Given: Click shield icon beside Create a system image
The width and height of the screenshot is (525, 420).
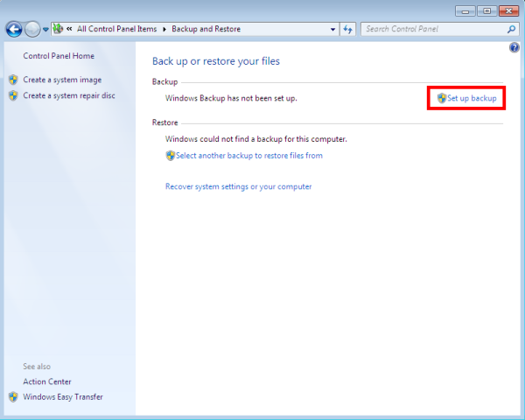Looking at the screenshot, I should pos(13,80).
